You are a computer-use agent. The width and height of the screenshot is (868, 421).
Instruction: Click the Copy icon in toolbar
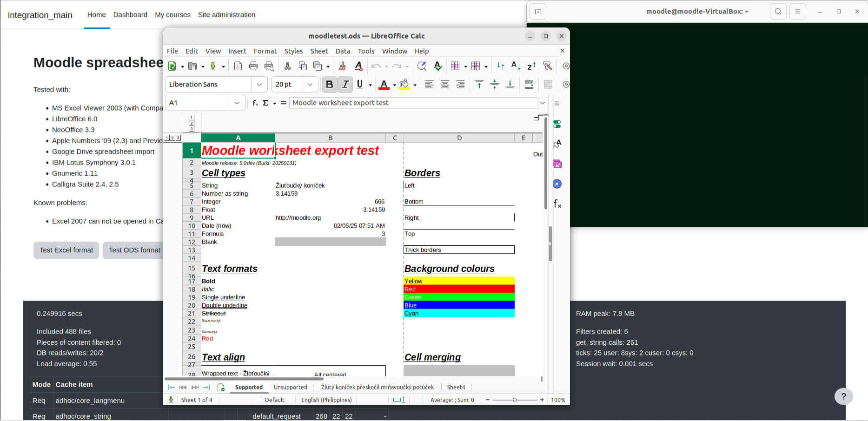pyautogui.click(x=303, y=66)
